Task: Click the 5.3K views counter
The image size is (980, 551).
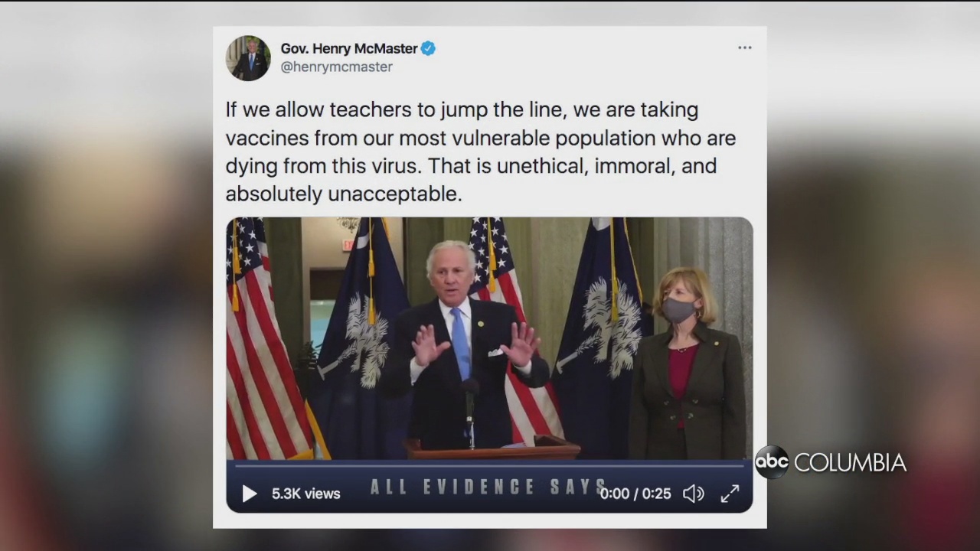Action: pos(306,494)
